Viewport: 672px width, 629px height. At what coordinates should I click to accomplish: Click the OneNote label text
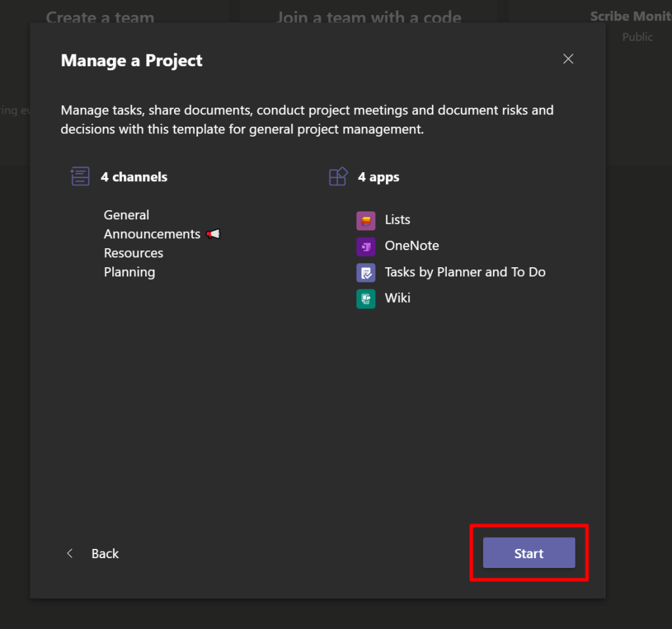(x=411, y=246)
